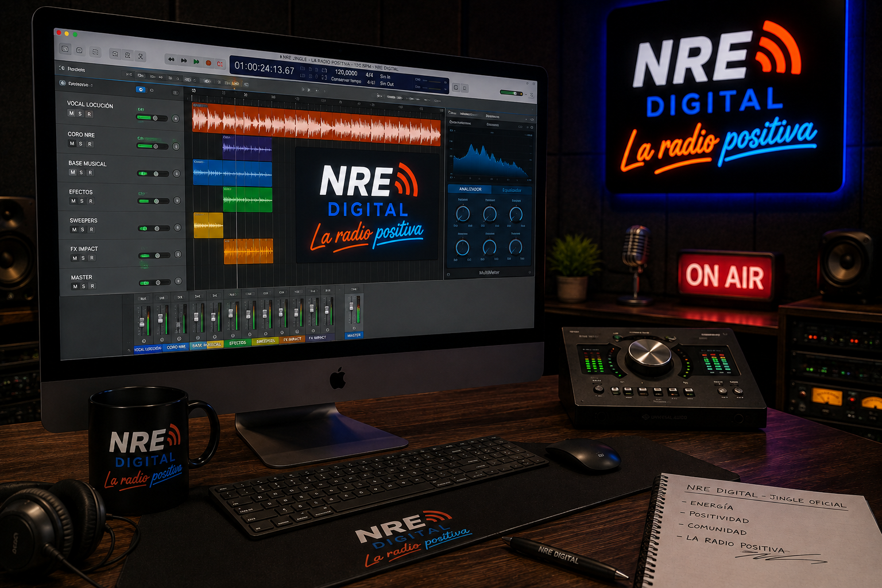Click the SWEEPERS track volume slider
The height and width of the screenshot is (588, 882).
point(154,228)
